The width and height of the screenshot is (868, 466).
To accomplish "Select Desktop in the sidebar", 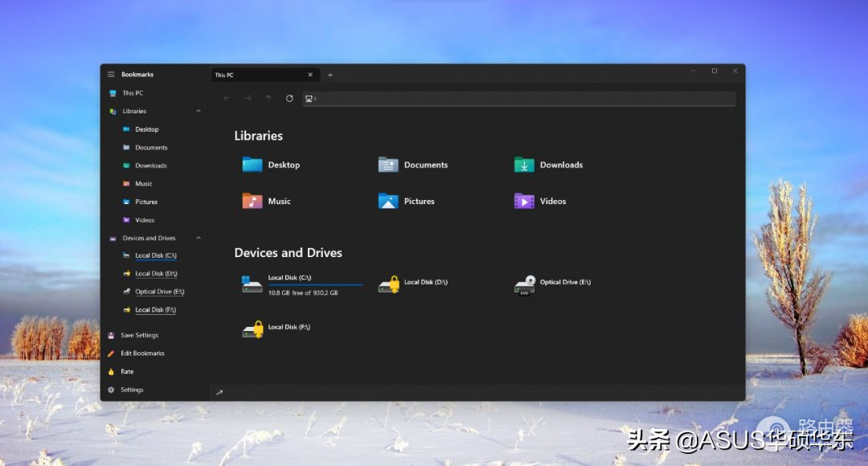I will [147, 129].
